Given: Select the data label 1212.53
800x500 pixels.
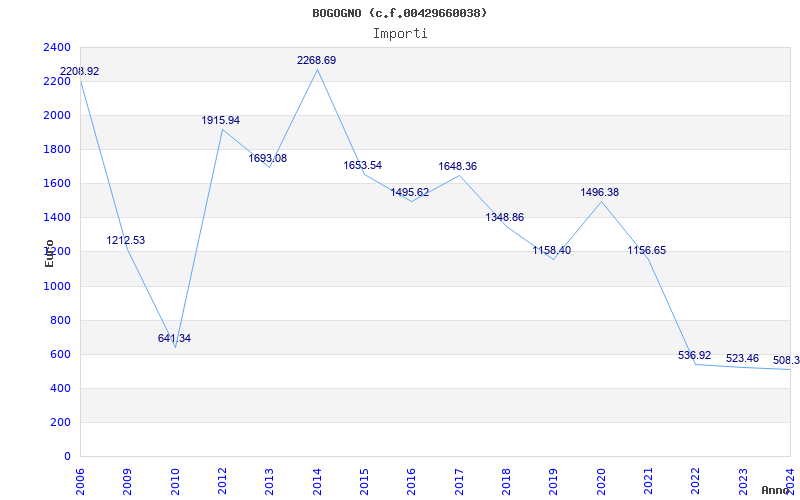Looking at the screenshot, I should pos(126,240).
